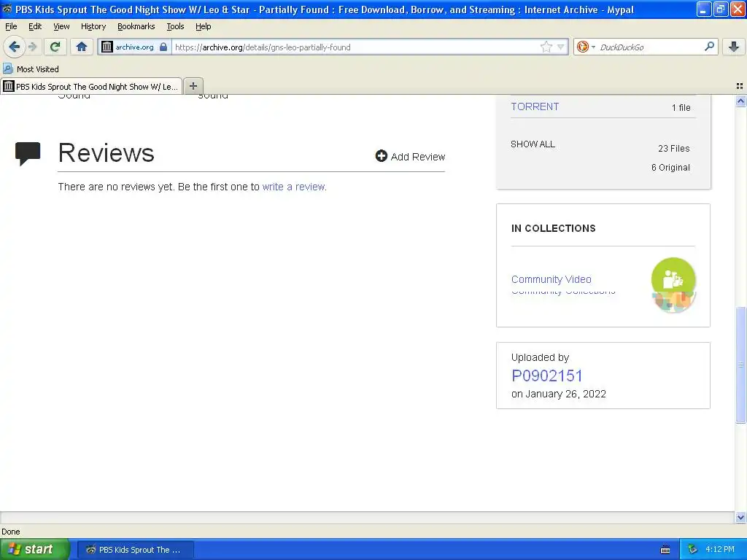Click the 'on January 26, 2022' date

(x=558, y=394)
